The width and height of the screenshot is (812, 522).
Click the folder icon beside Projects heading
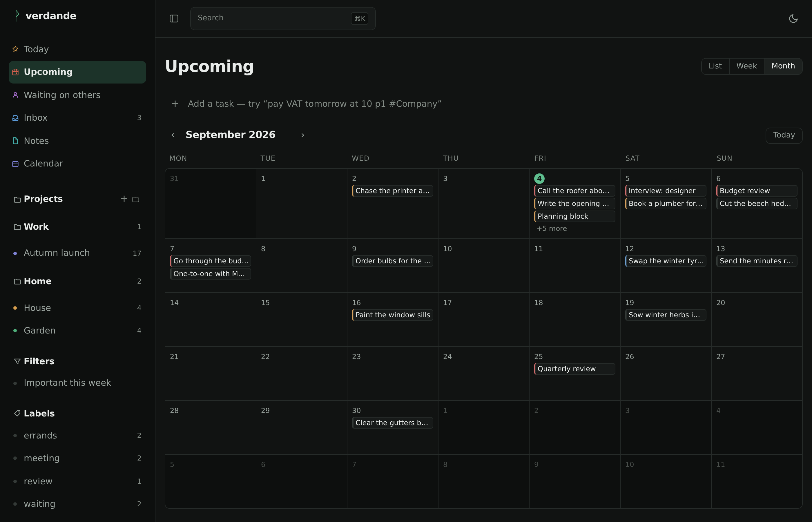click(x=17, y=199)
